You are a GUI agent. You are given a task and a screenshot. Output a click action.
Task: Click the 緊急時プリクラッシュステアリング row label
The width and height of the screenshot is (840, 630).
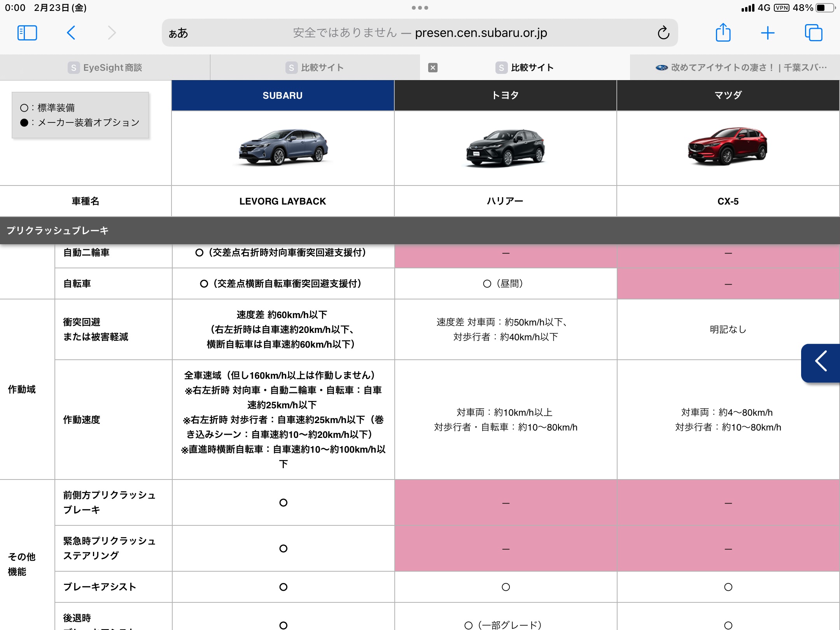click(109, 548)
